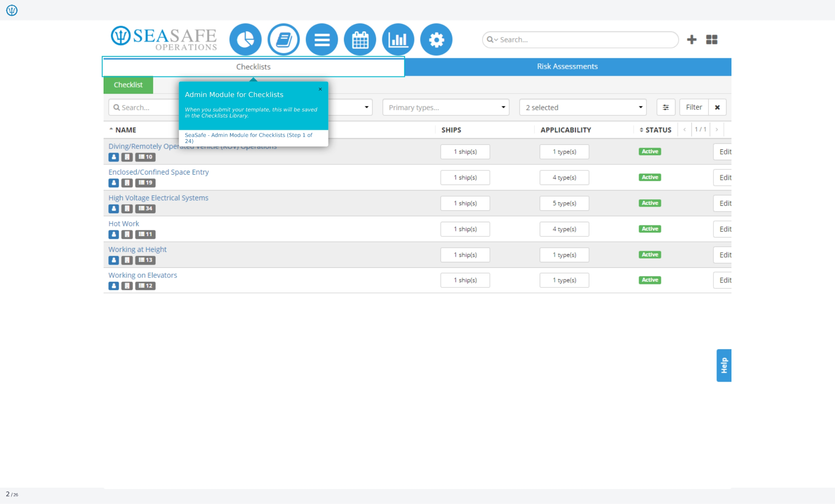Viewport: 835px width, 504px height.
Task: Click the 19 items badge under Enclosed Space
Action: [x=146, y=183]
